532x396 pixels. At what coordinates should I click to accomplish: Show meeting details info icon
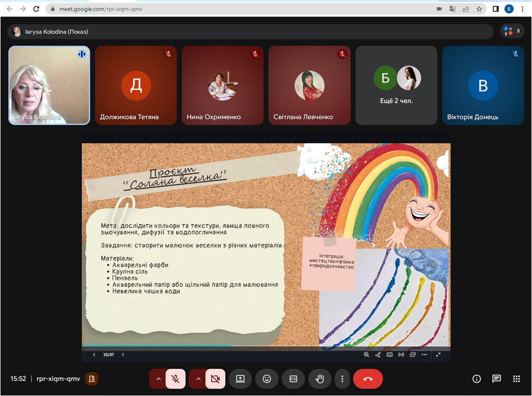476,379
